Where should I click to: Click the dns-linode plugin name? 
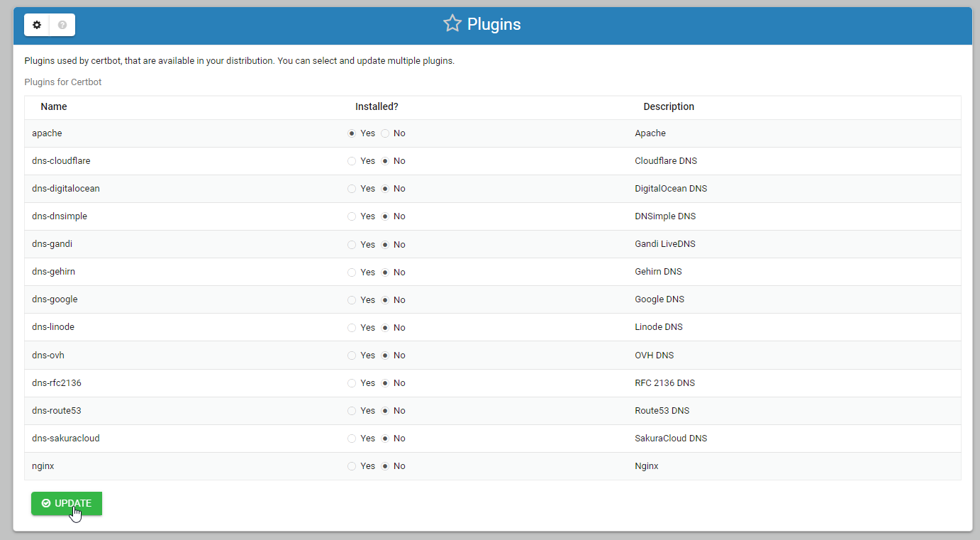coord(53,327)
